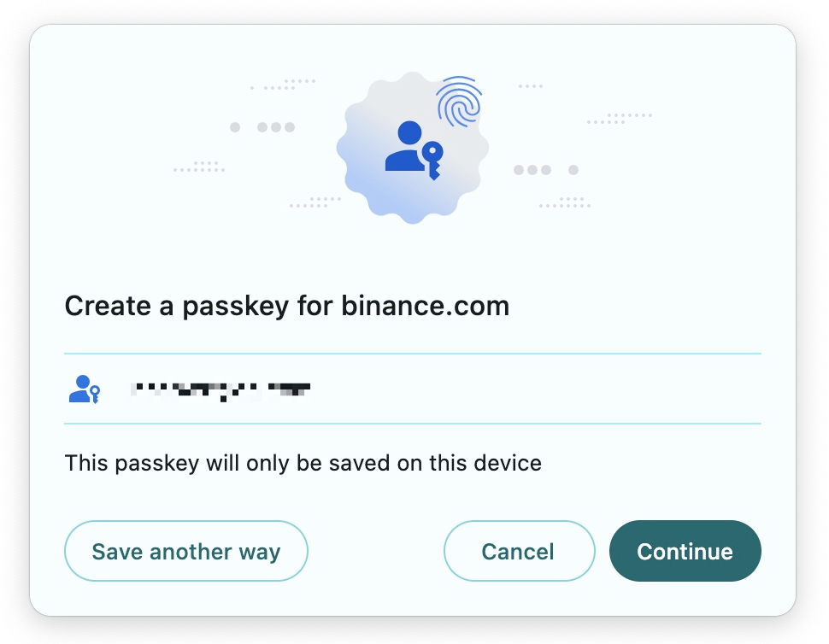Click the "Create a passkey" heading text
Image resolution: width=829 pixels, height=644 pixels.
tap(178, 306)
